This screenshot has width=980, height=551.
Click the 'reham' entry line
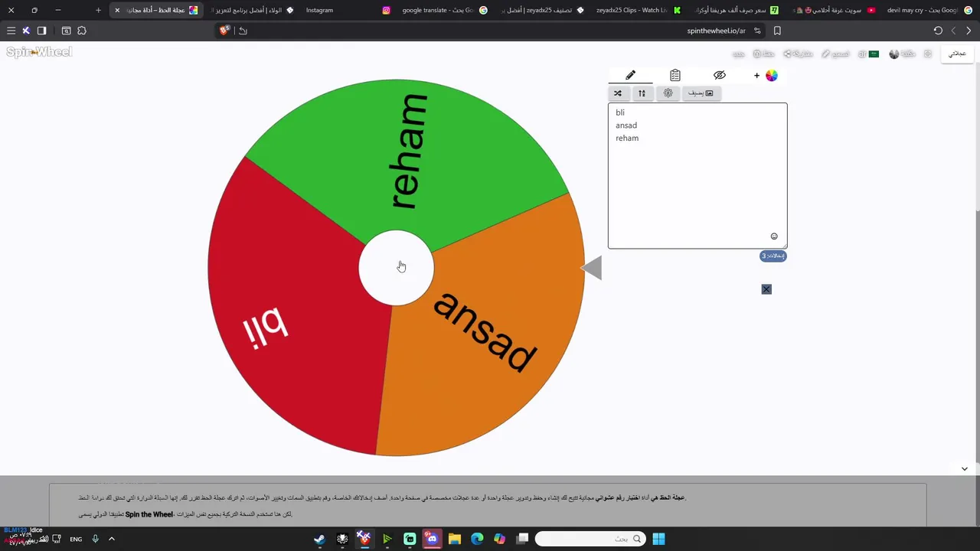coord(627,139)
